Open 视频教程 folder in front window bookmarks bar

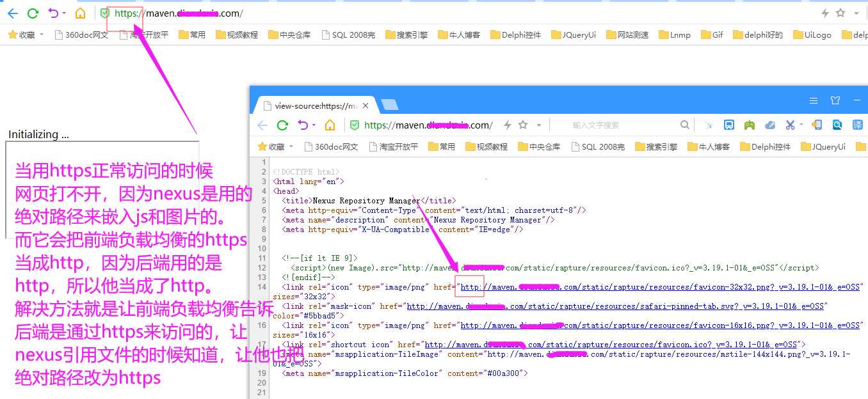(x=486, y=146)
